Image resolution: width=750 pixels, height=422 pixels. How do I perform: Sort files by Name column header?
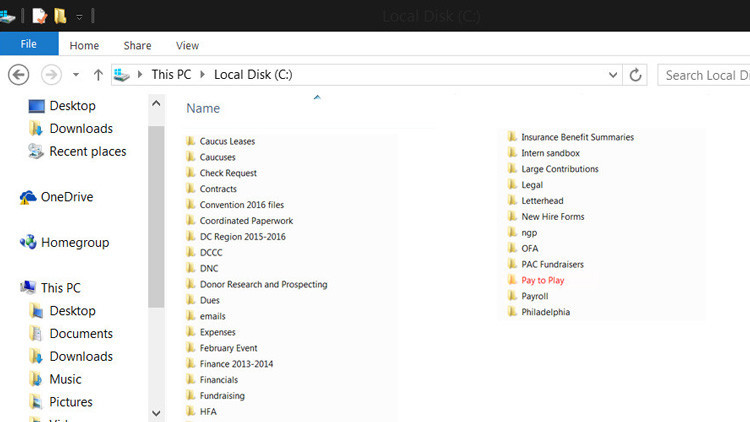(203, 109)
